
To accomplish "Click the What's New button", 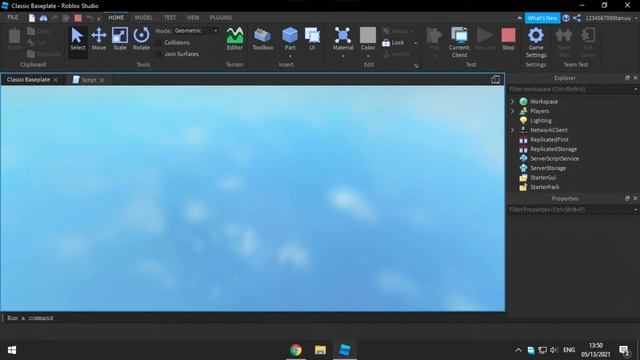I will [542, 18].
